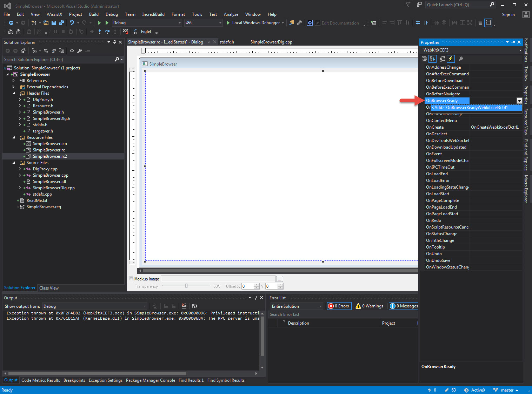
Task: Collapse the Source Files folder
Action: pyautogui.click(x=14, y=163)
